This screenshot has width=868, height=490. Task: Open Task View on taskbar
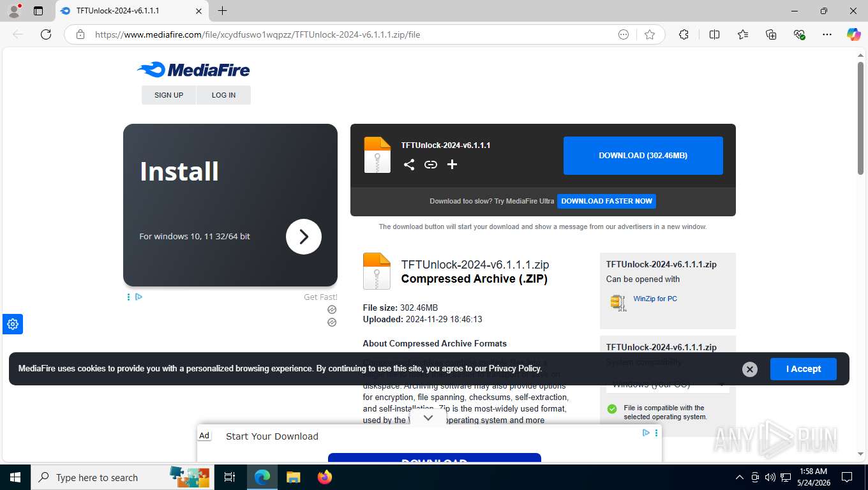pos(230,477)
